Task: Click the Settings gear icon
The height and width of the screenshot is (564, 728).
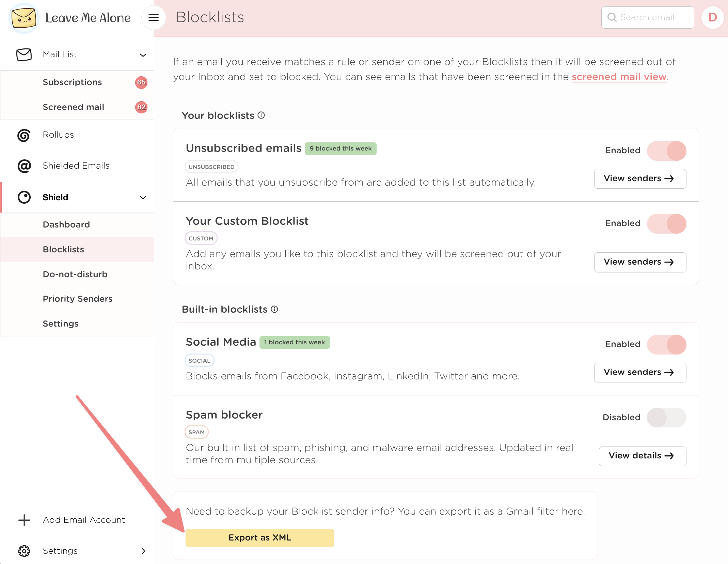Action: (x=24, y=551)
